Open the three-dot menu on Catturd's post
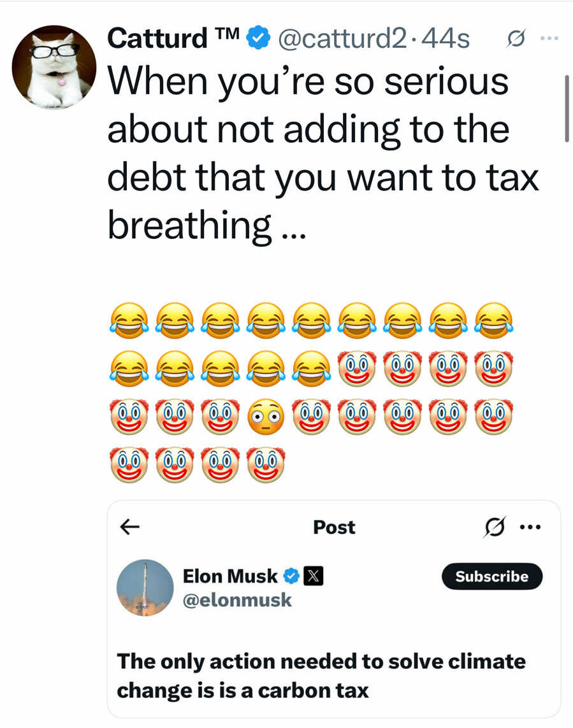The width and height of the screenshot is (573, 728). 548,39
